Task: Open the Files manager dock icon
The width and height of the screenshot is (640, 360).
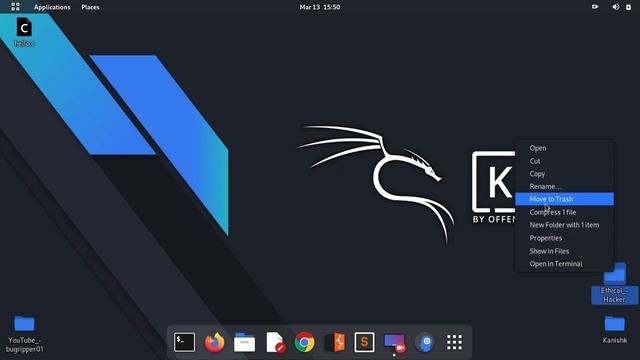Action: pyautogui.click(x=244, y=342)
